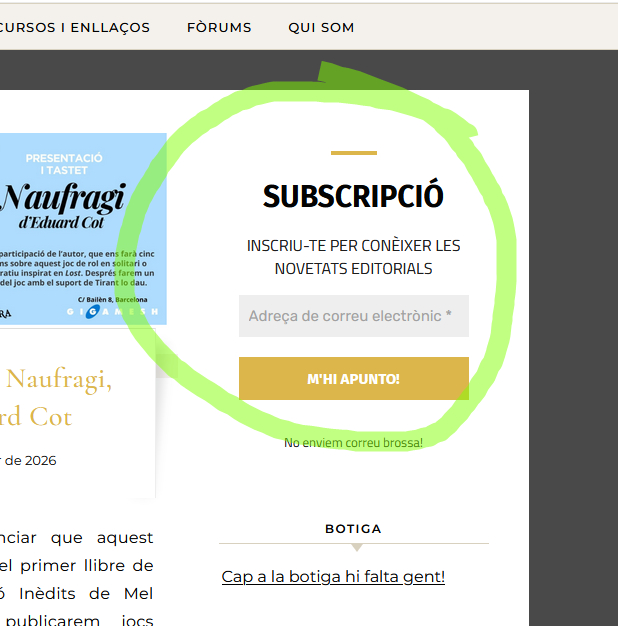Open the Recursos i Enllaços menu item
618x626 pixels.
coord(75,27)
